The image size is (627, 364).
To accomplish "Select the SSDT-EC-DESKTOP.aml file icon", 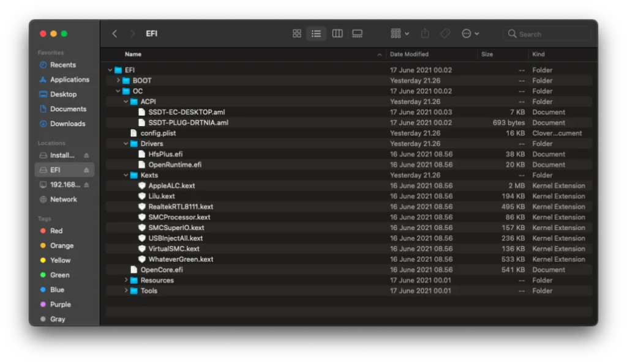I will tap(141, 113).
